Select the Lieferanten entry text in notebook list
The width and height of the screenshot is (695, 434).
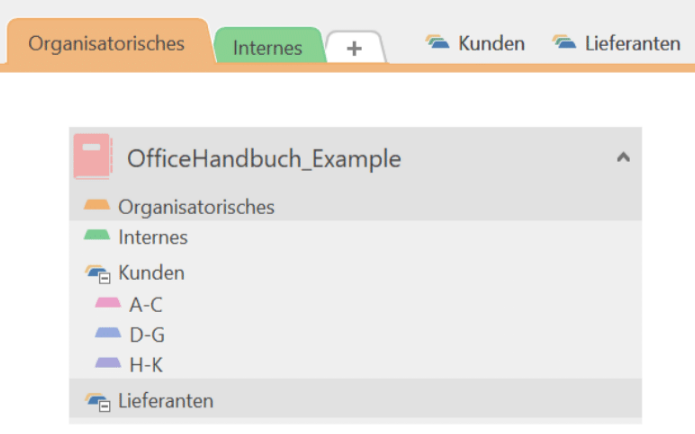[165, 401]
